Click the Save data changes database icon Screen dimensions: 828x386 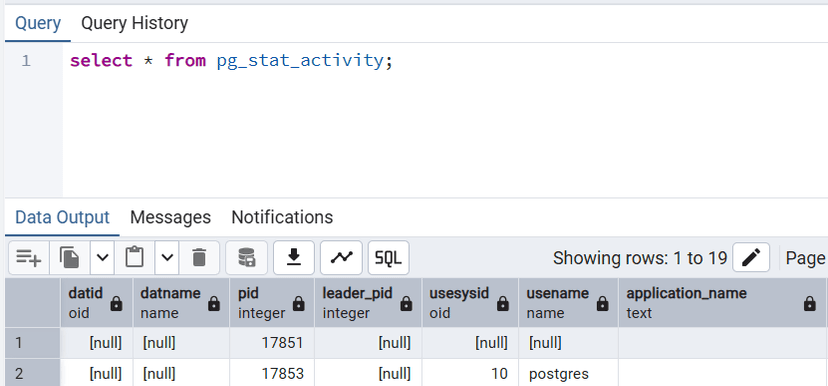click(x=247, y=258)
